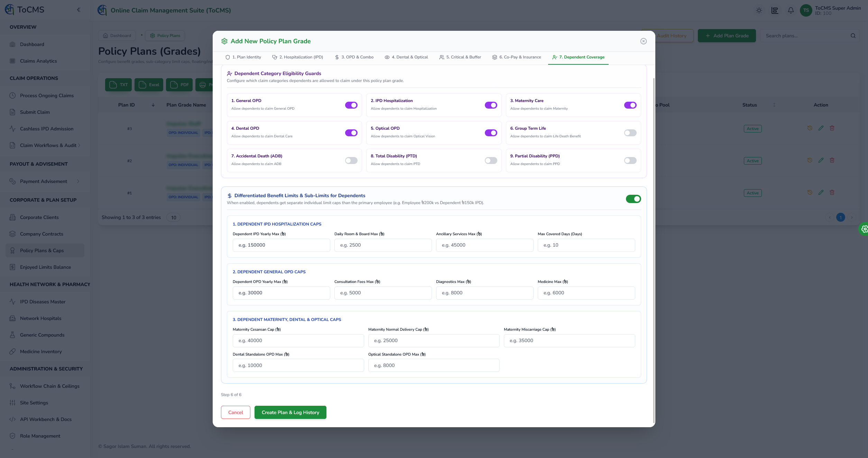Click the layout panel icon in header
This screenshot has height=458, width=868.
[775, 10]
